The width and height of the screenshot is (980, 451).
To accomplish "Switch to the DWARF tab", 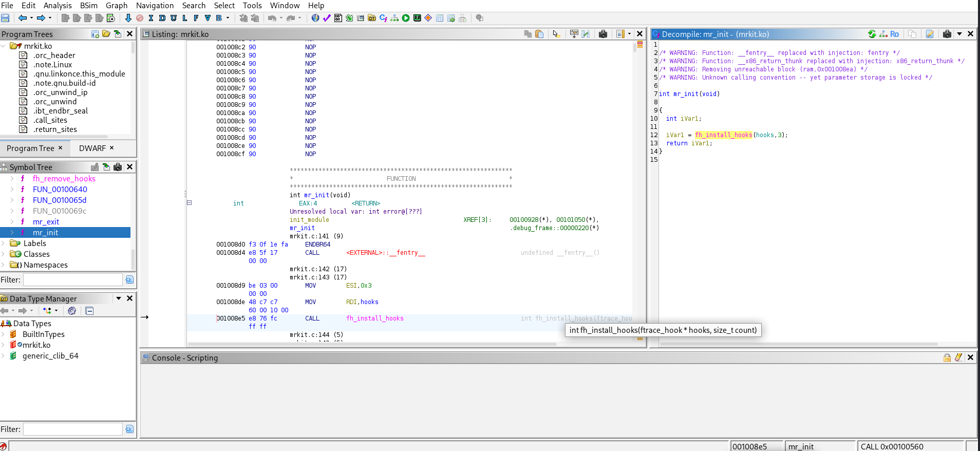I will (x=92, y=148).
